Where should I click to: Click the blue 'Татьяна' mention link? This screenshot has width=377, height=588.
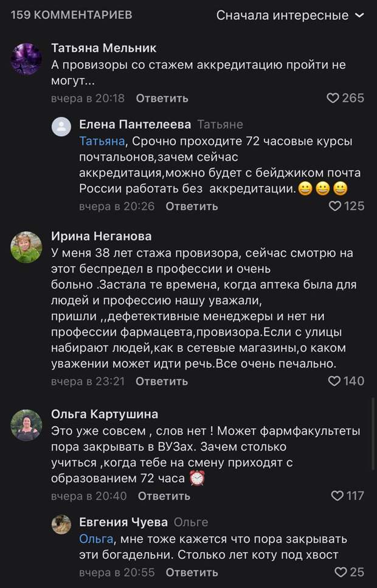tap(102, 141)
